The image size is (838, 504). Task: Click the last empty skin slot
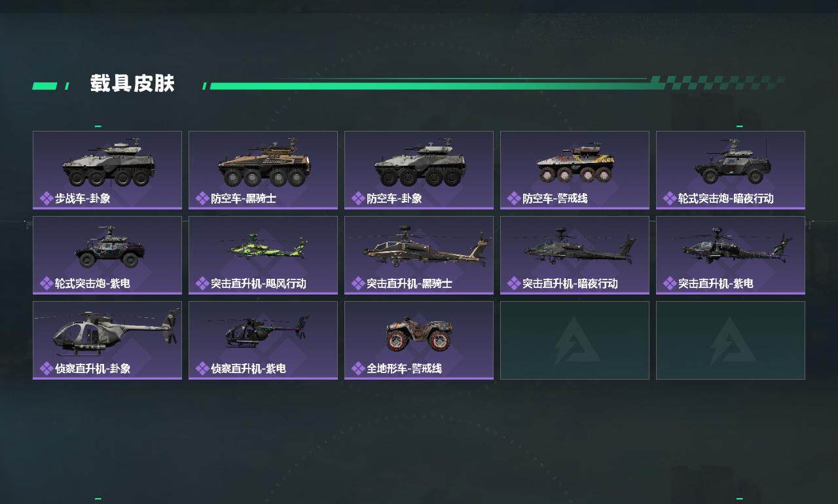[x=731, y=340]
